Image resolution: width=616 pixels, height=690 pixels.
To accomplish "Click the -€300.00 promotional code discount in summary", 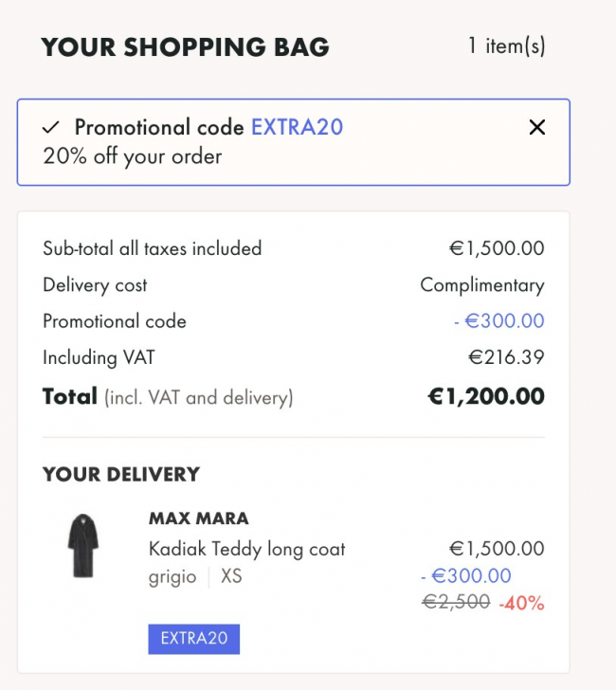I will (499, 320).
